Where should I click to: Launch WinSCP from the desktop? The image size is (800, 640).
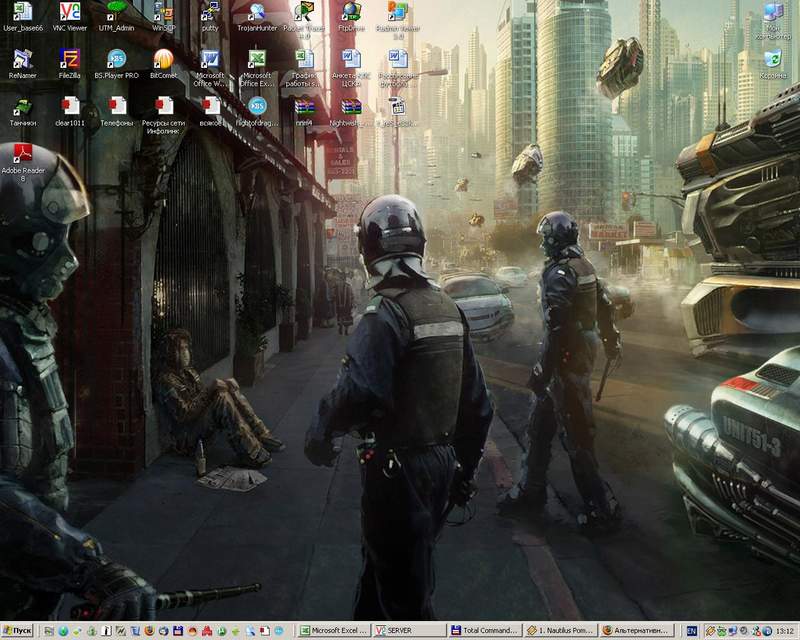(x=163, y=17)
